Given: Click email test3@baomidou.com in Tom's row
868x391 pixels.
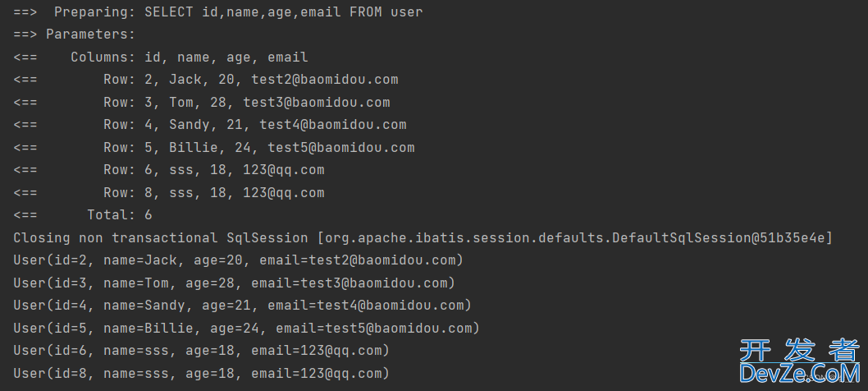Looking at the screenshot, I should (317, 103).
